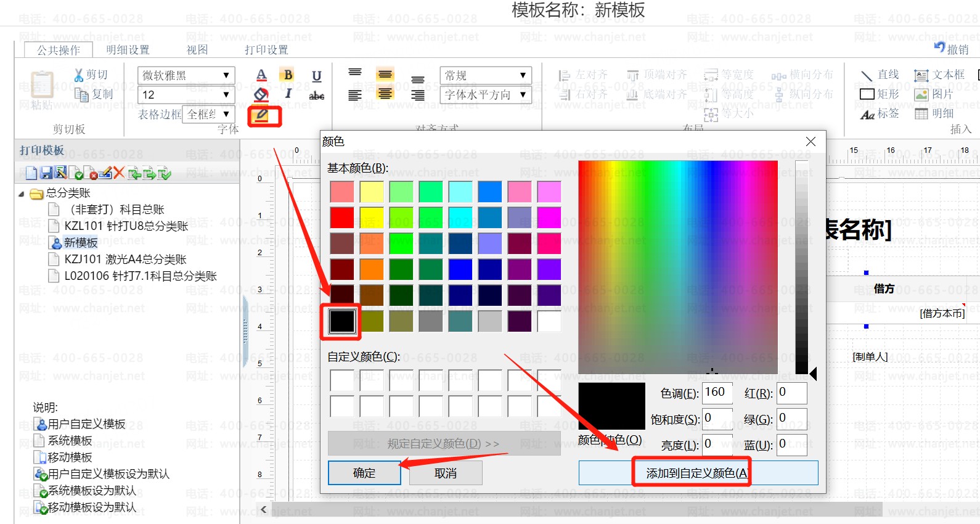980x524 pixels.
Task: Pick the pure blue basic color swatch
Action: 460,269
